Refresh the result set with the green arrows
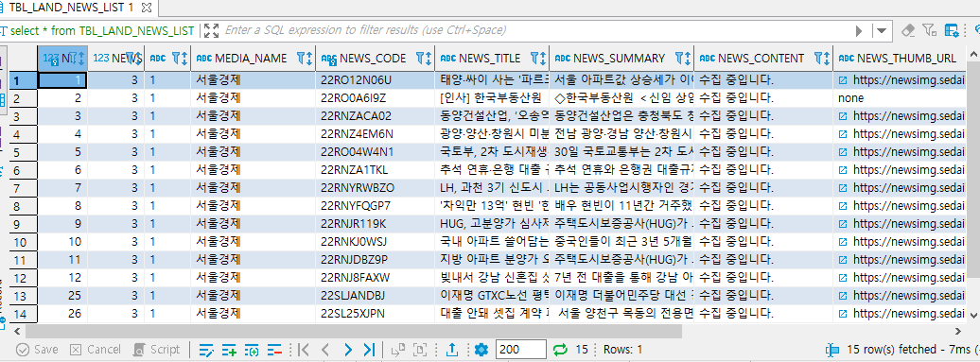 [560, 350]
